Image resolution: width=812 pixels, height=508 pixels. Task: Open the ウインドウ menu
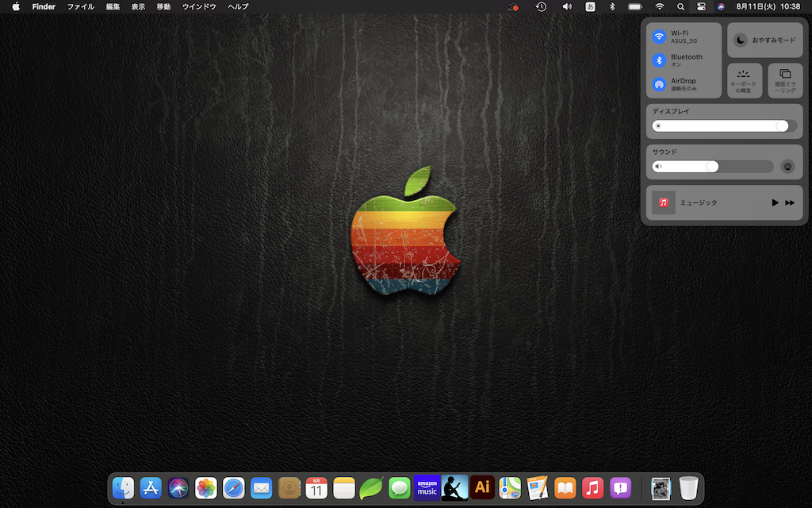[x=199, y=6]
